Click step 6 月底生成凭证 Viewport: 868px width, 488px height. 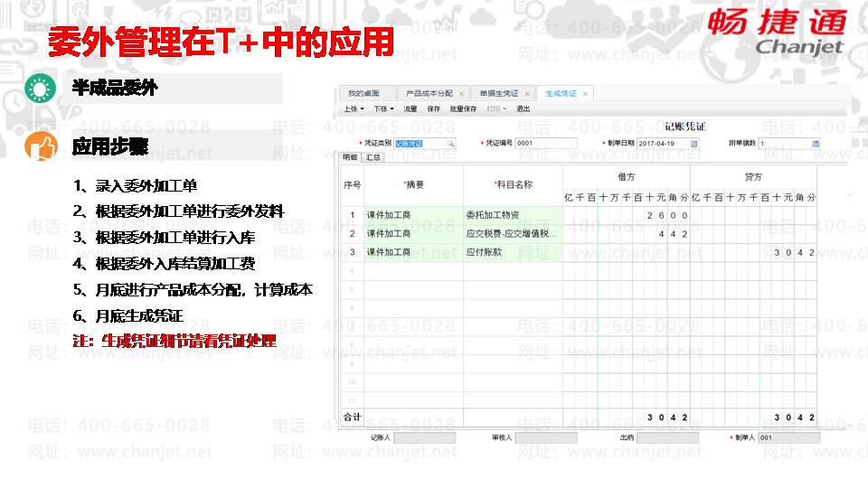coord(127,316)
